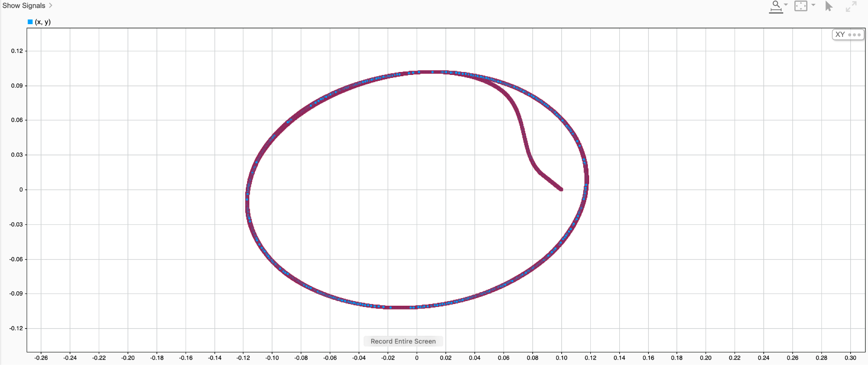Click the fit-to-view icon
The height and width of the screenshot is (365, 868).
pyautogui.click(x=801, y=6)
